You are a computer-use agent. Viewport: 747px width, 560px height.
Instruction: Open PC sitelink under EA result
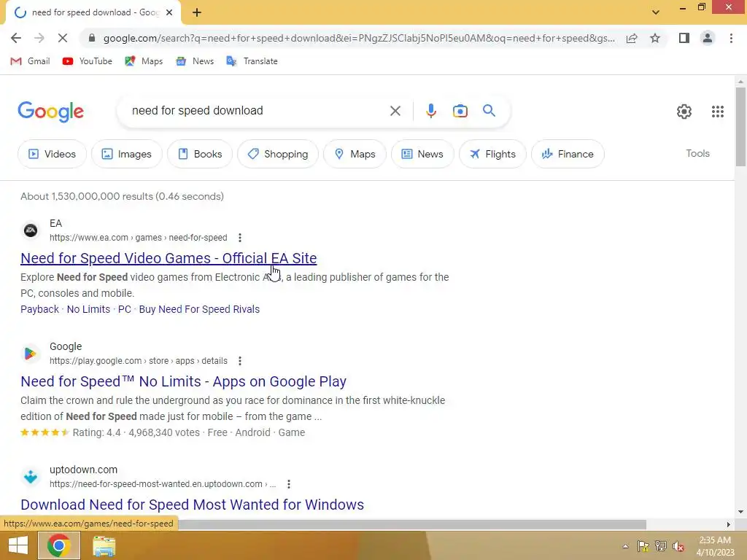click(x=124, y=309)
